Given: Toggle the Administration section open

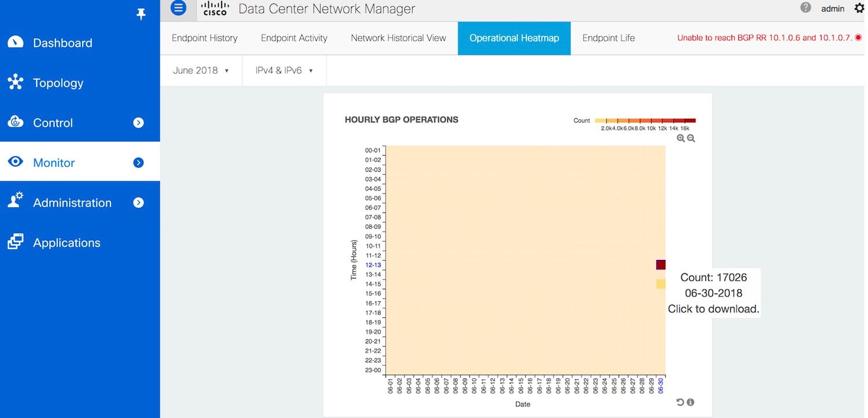Looking at the screenshot, I should (x=139, y=203).
